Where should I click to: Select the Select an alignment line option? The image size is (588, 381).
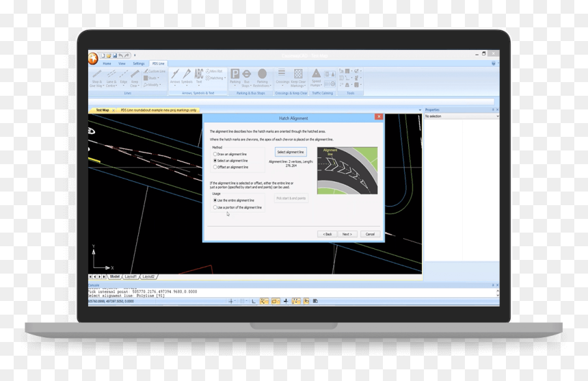230,161
